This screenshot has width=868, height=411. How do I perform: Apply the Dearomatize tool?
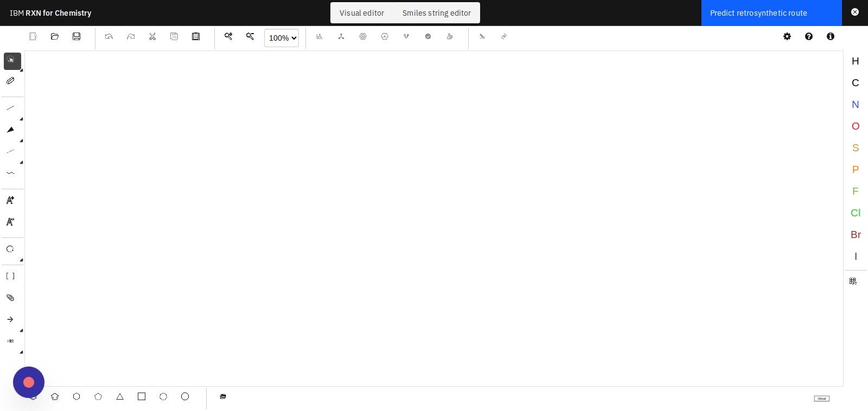pyautogui.click(x=385, y=36)
